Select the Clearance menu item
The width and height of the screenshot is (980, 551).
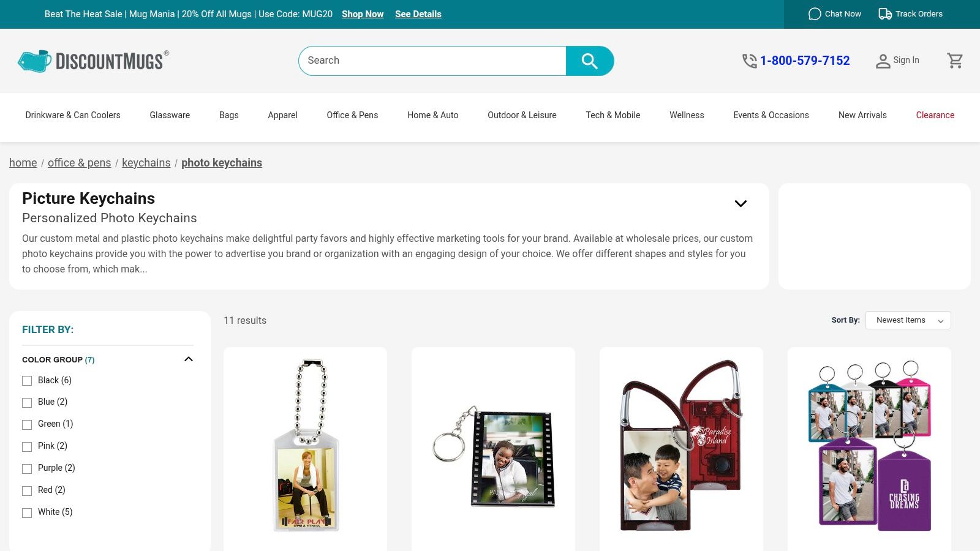(935, 115)
